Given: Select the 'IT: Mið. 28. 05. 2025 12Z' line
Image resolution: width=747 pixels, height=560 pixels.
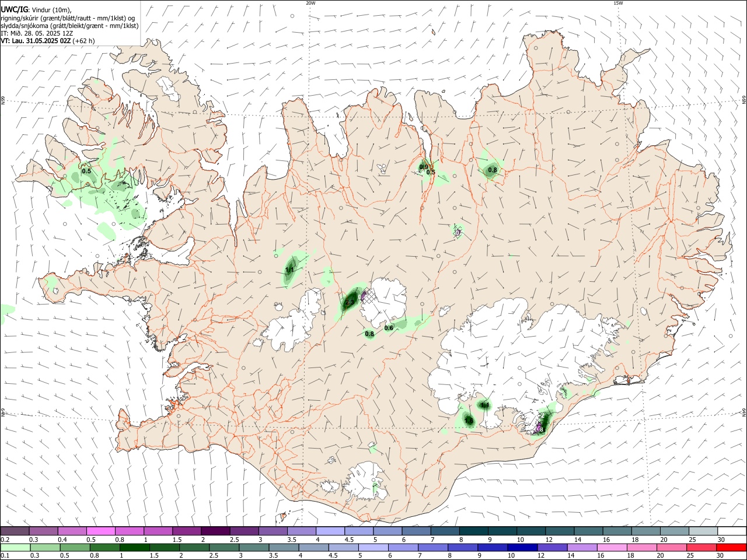Looking at the screenshot, I should [37, 33].
